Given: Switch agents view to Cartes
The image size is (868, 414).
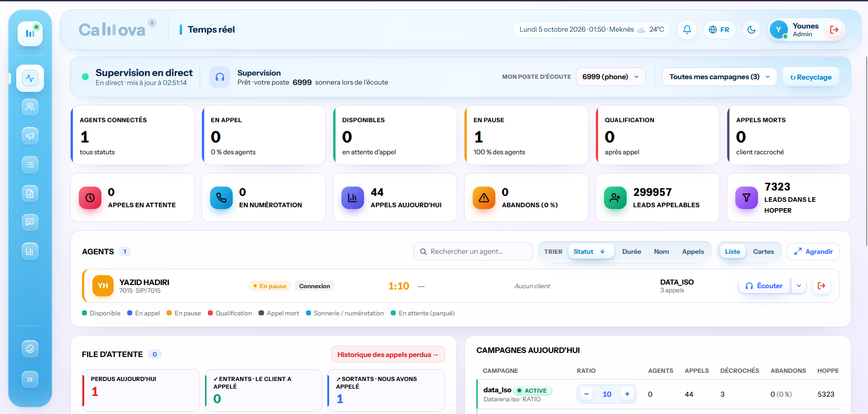Looking at the screenshot, I should tap(763, 252).
